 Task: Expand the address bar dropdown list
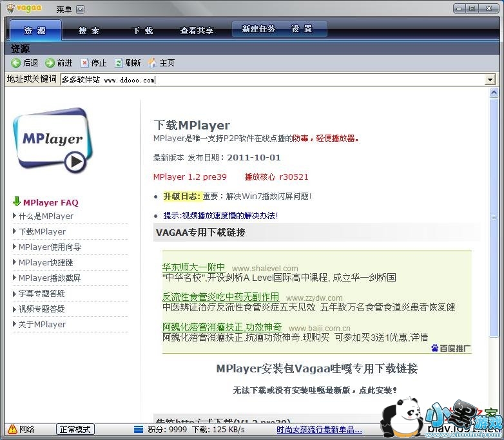490,79
